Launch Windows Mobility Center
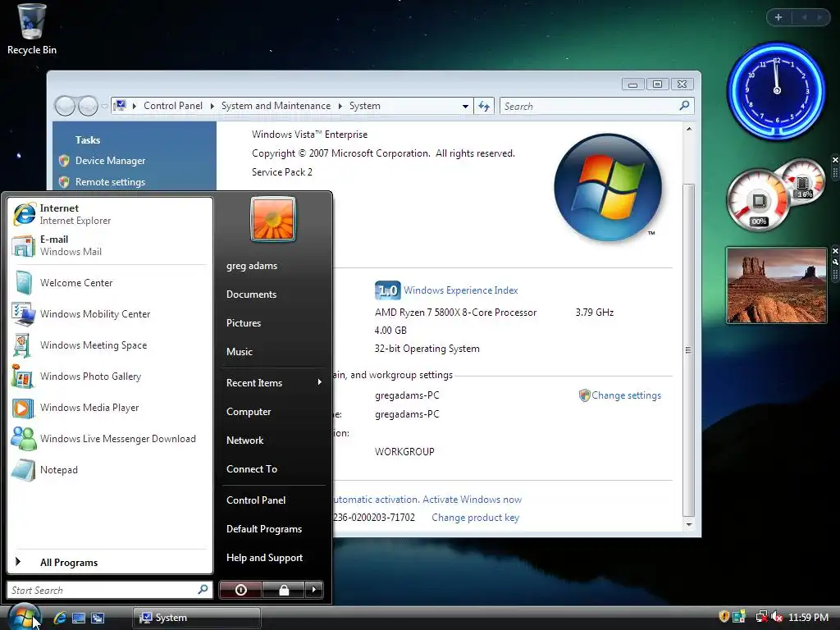 (110, 314)
